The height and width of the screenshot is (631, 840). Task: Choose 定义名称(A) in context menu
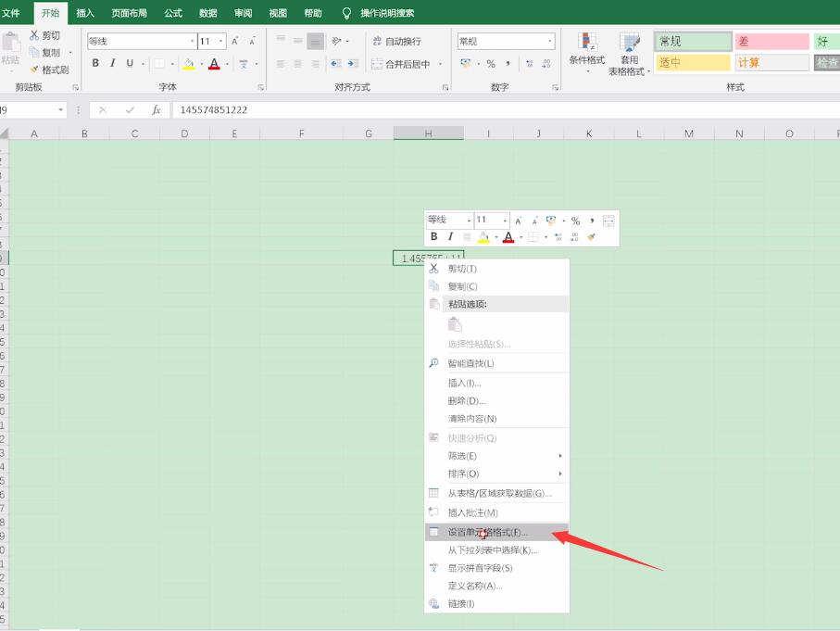point(496,586)
